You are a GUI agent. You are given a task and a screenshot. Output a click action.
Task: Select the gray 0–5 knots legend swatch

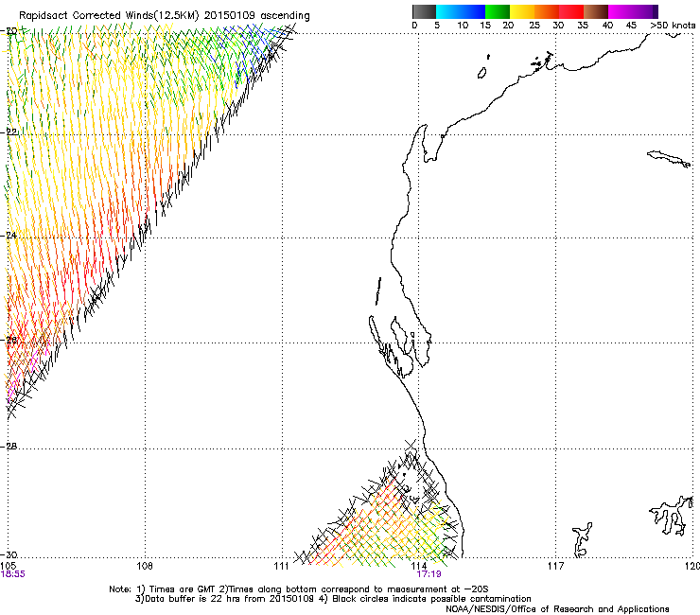point(424,11)
